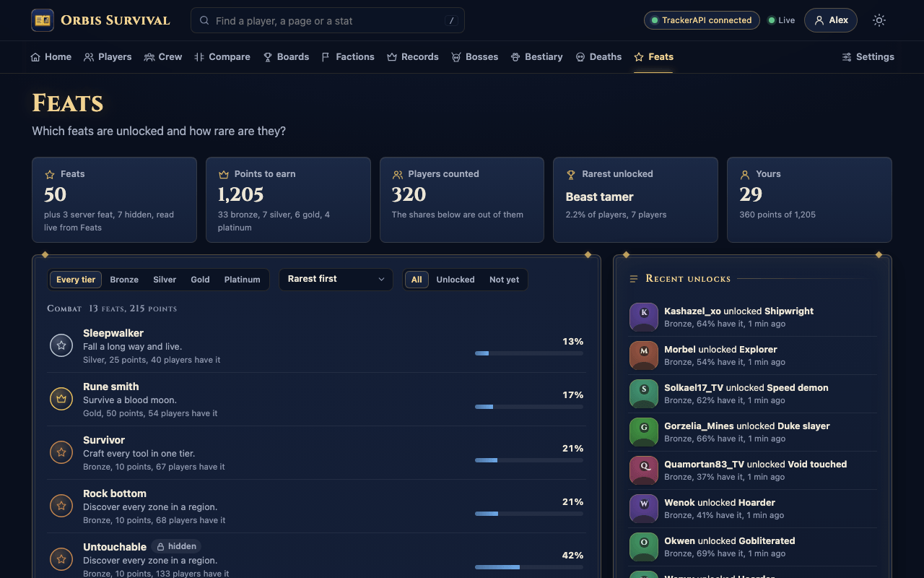Click the TrackerAPI connected status badge
This screenshot has height=578, width=924.
click(702, 20)
